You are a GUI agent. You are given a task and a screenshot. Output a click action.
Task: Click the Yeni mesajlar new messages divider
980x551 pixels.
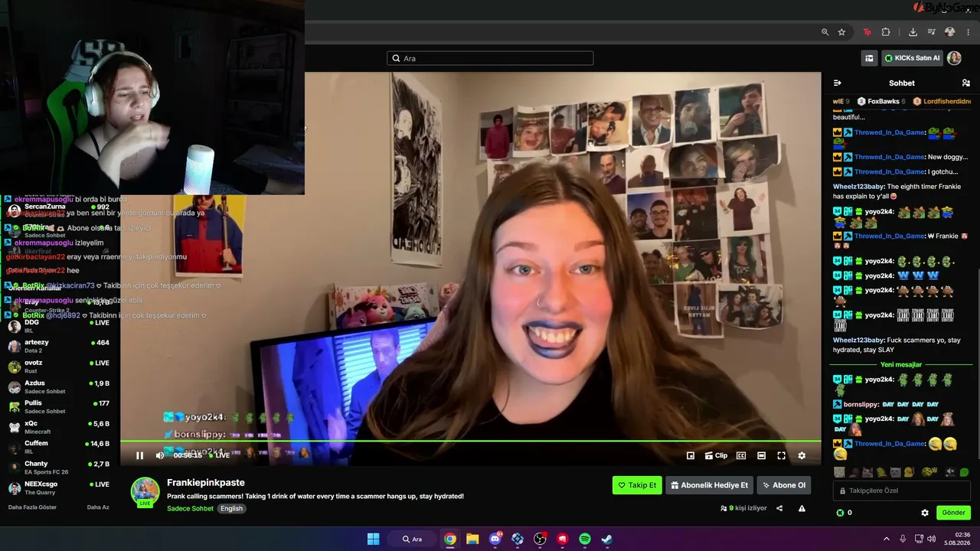click(x=901, y=364)
